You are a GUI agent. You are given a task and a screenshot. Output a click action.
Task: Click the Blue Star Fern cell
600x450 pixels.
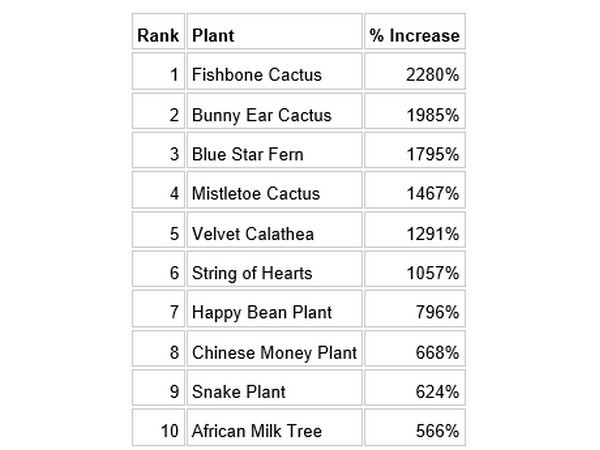(x=274, y=154)
